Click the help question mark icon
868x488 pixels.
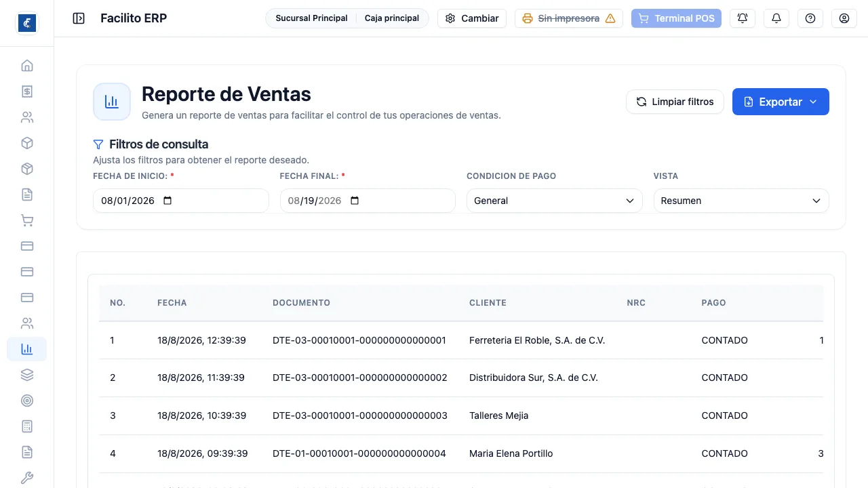[810, 18]
